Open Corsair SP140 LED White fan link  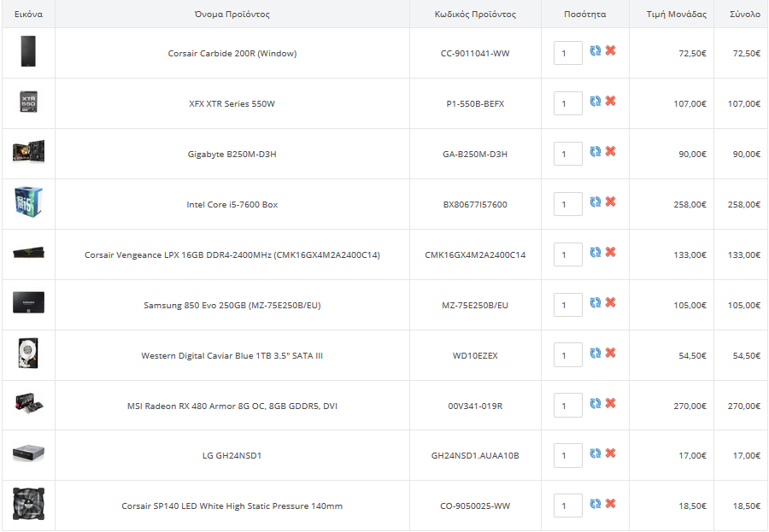coord(232,506)
